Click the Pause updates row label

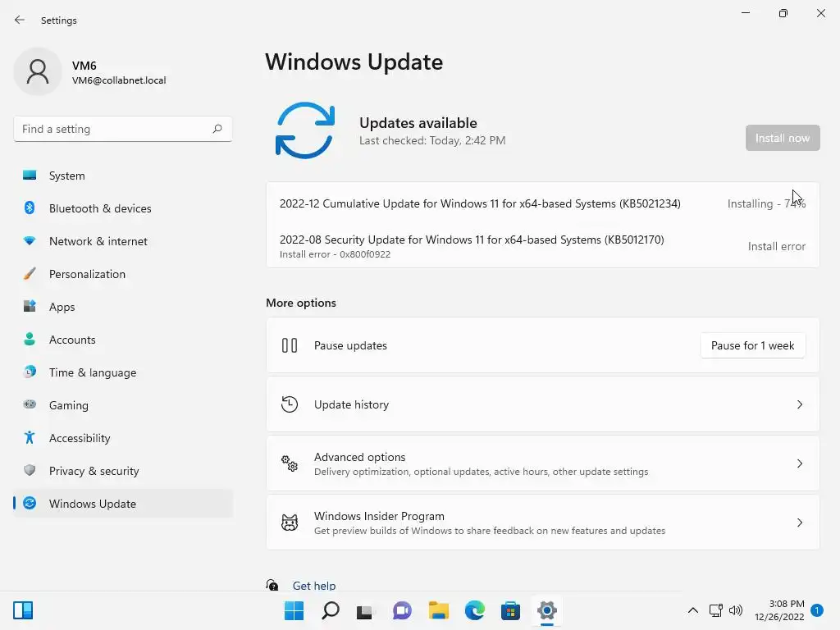(350, 345)
